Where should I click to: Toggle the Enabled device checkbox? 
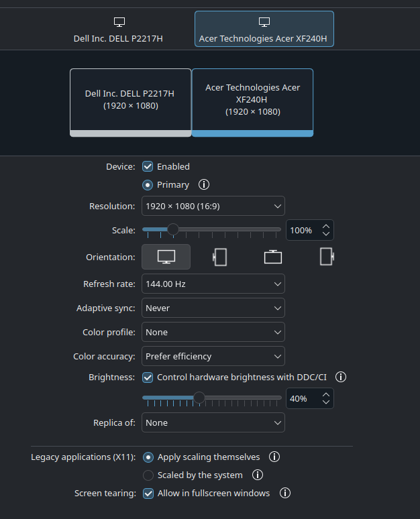click(148, 166)
